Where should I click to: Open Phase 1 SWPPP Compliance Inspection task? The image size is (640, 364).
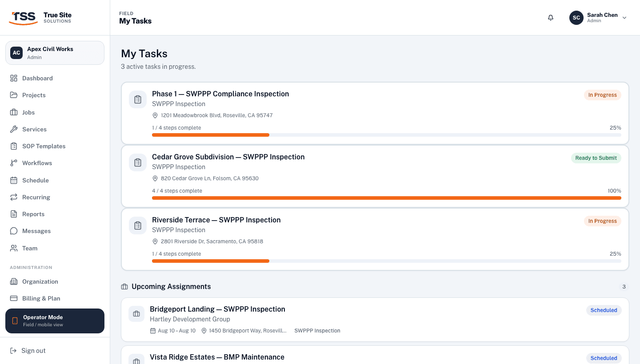tap(375, 113)
